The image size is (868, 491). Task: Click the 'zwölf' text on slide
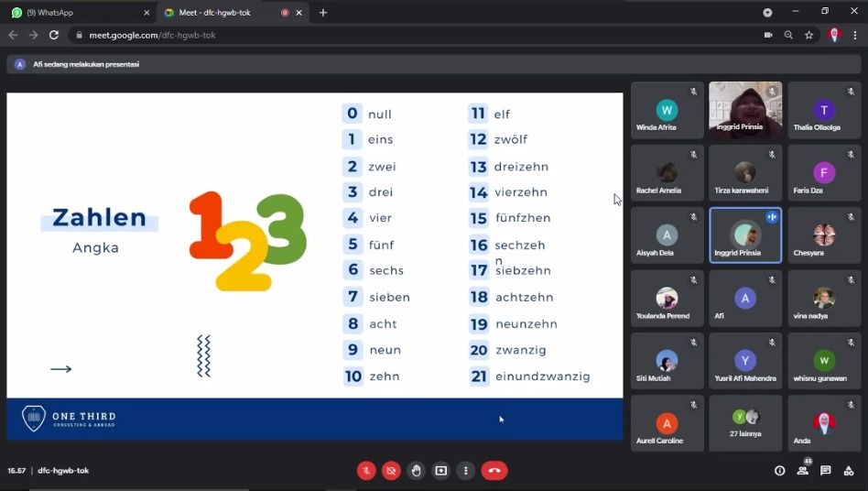(x=510, y=139)
